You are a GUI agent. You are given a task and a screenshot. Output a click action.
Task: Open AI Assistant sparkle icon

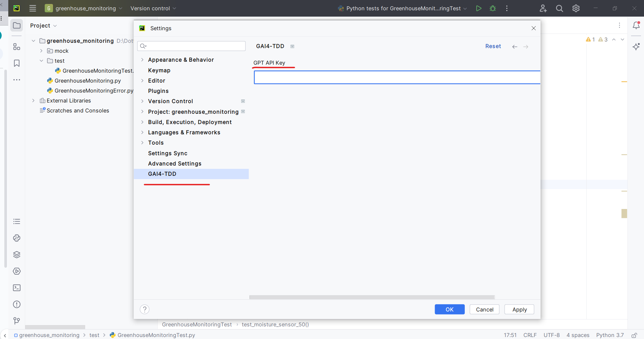pos(636,47)
